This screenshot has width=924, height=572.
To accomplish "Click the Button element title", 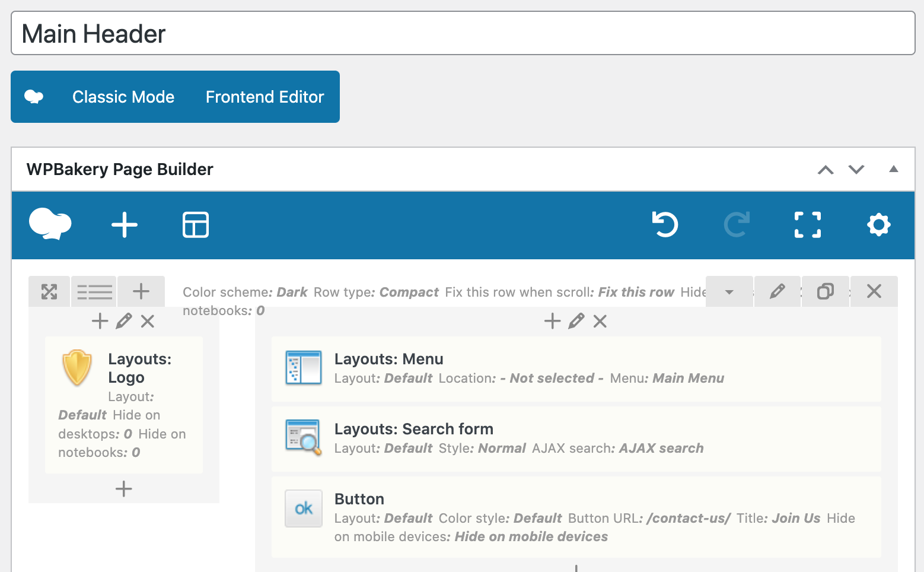I will coord(359,499).
